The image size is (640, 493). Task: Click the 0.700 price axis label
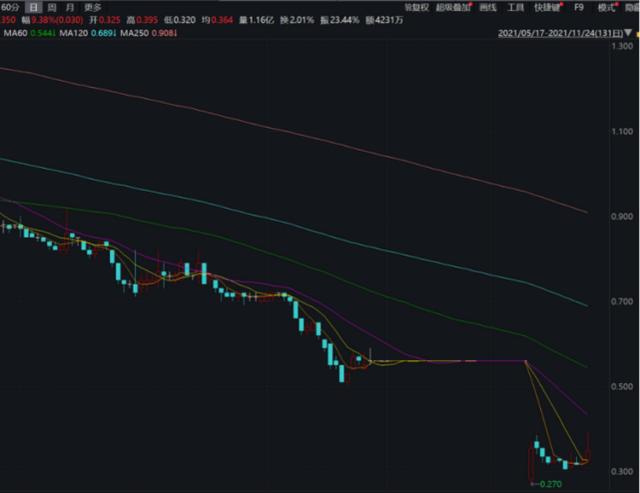coord(622,302)
